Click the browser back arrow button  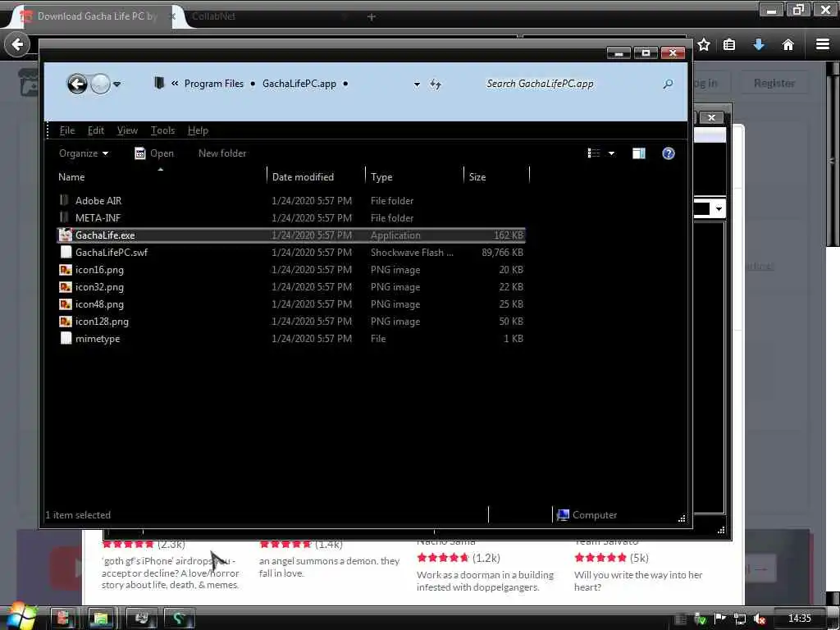[x=17, y=44]
